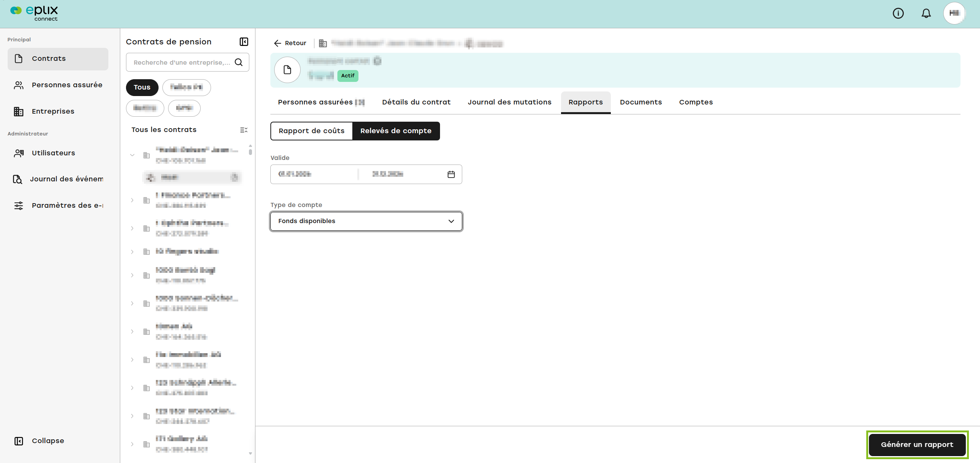This screenshot has height=463, width=980.
Task: Open Utilisateurs admin page
Action: [58, 153]
